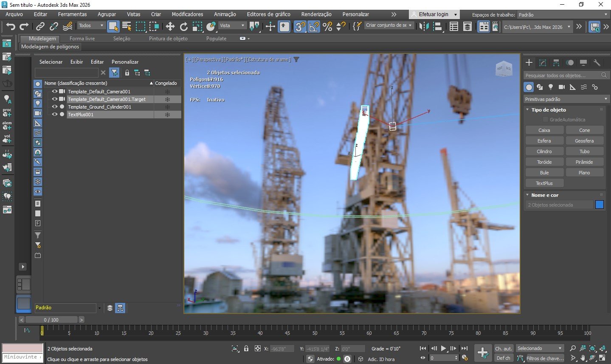Select the Cameras category icon

coord(562,87)
